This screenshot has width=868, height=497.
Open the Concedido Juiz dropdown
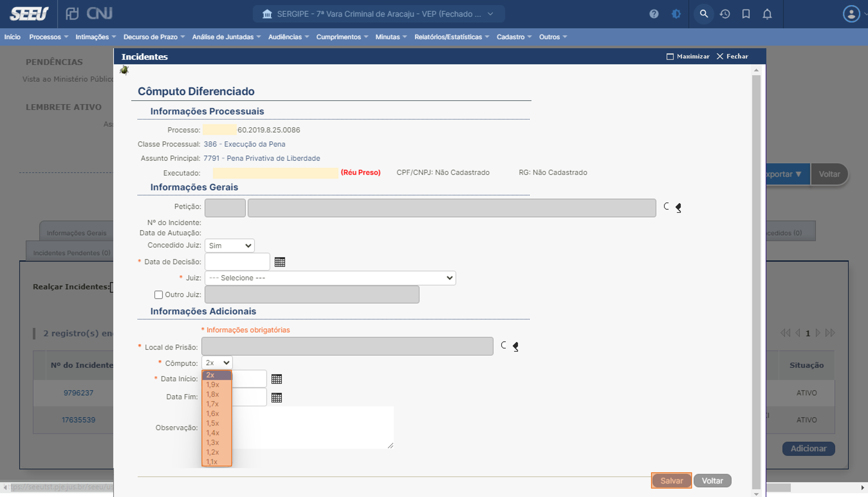pyautogui.click(x=229, y=246)
